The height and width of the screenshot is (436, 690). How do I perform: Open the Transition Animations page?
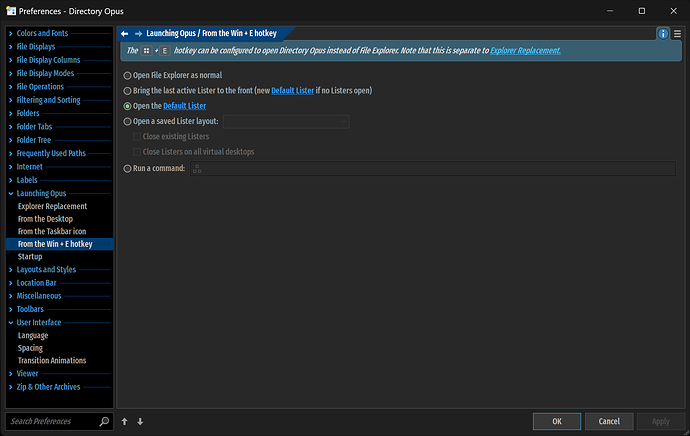click(52, 361)
